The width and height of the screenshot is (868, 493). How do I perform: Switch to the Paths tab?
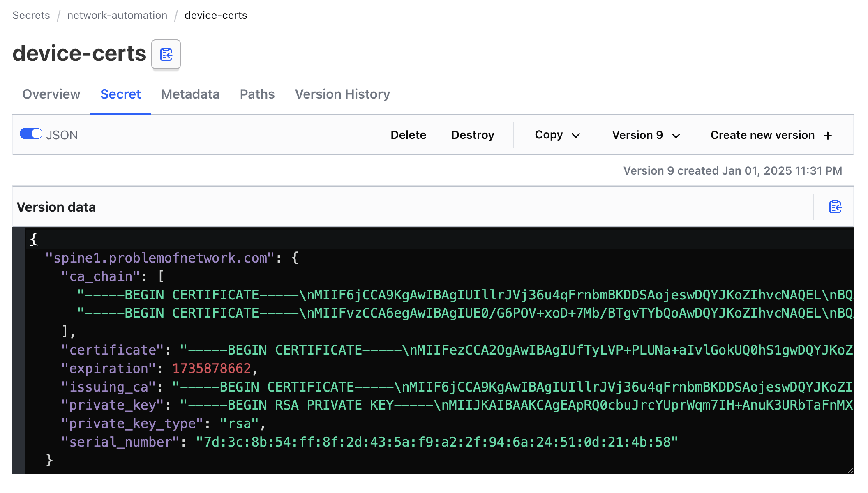pos(257,94)
